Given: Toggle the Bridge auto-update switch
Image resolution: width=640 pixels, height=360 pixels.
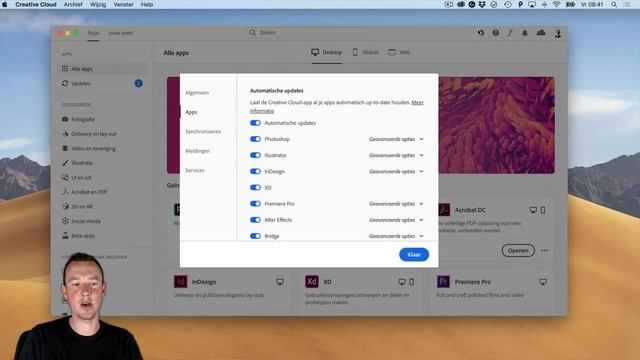Looking at the screenshot, I should click(255, 236).
